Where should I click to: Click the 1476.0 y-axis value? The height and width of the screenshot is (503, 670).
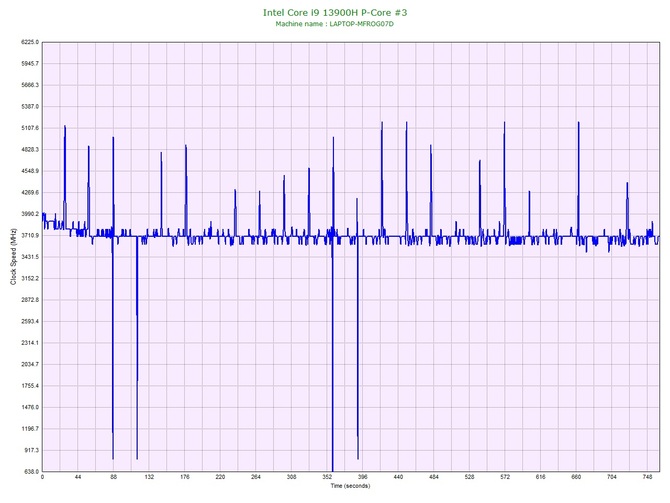tap(30, 407)
